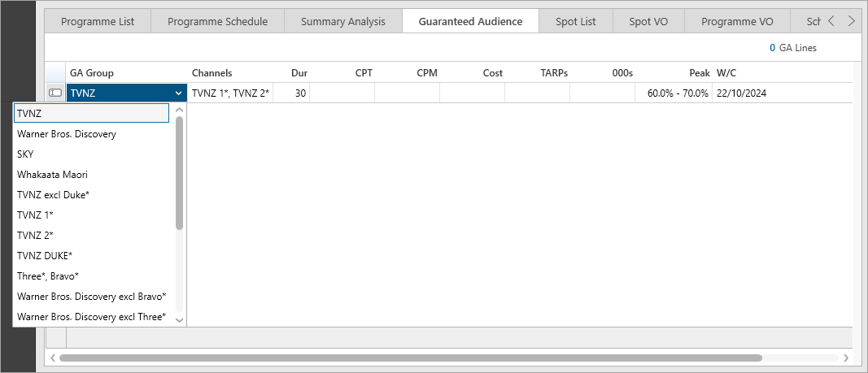868x373 pixels.
Task: Click the TVNZ 1*, TVNZ 2* channels cell
Action: pyautogui.click(x=229, y=93)
